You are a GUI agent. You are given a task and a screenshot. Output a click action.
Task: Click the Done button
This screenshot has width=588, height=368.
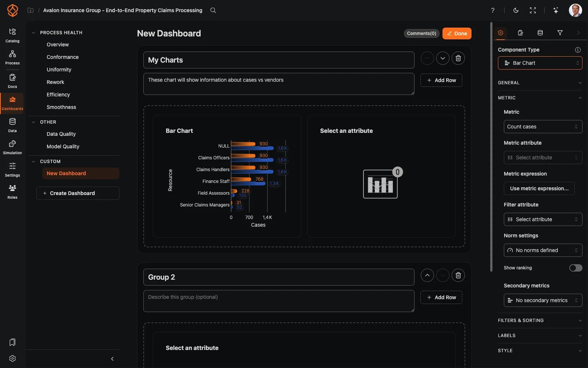click(457, 33)
